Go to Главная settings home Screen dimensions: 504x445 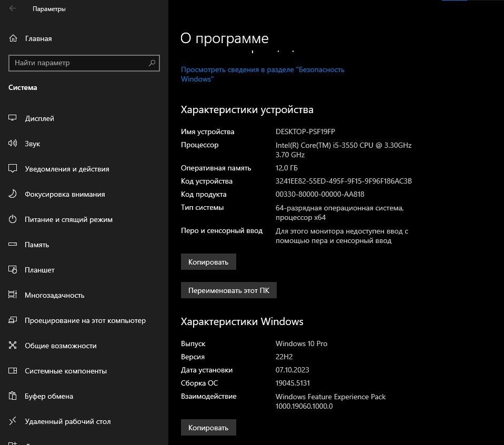coord(84,38)
